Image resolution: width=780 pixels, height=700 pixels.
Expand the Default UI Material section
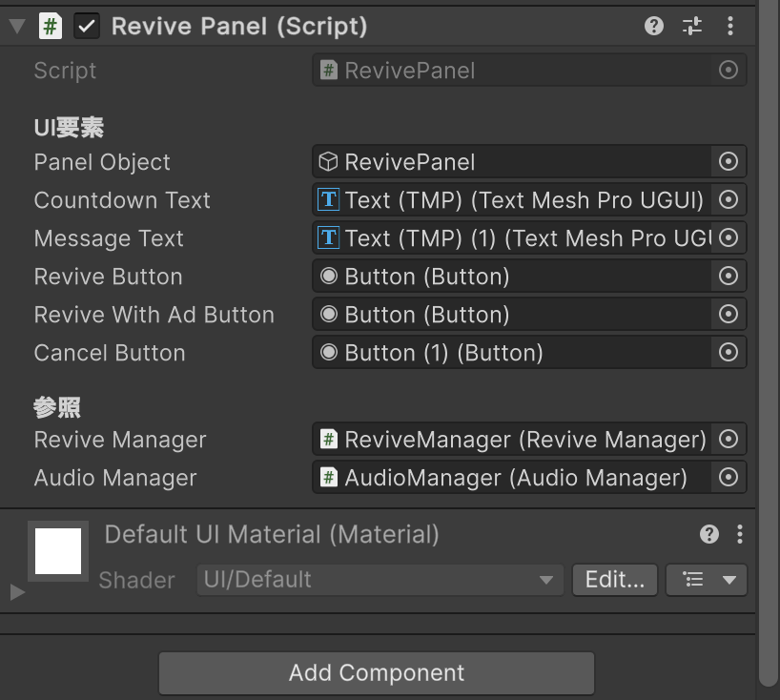coord(16,592)
